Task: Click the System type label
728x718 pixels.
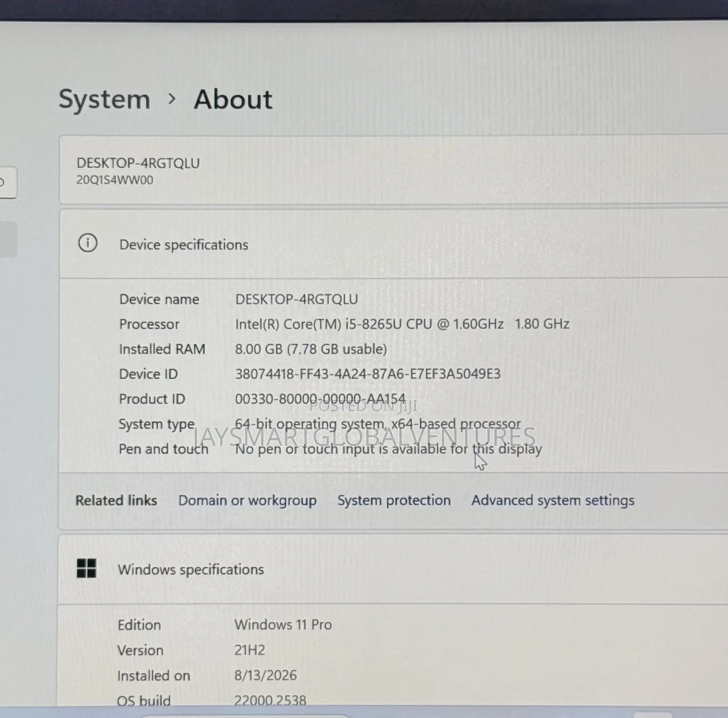Action: click(157, 425)
